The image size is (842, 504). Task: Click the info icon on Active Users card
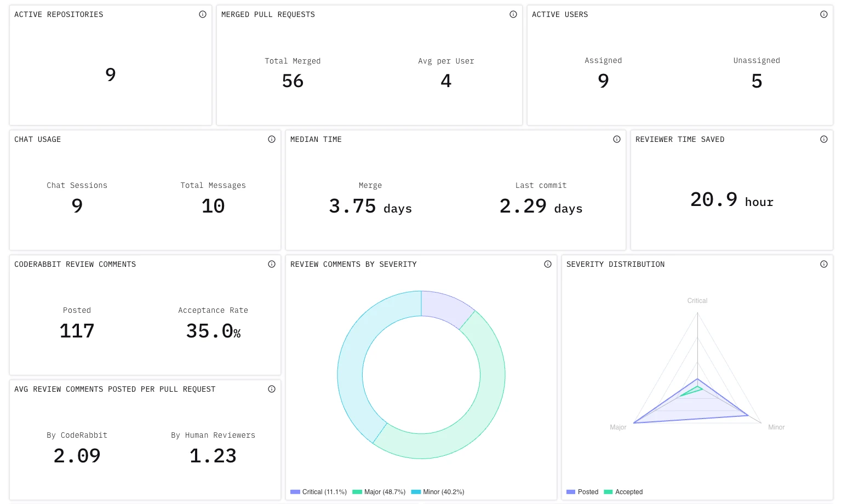click(824, 14)
